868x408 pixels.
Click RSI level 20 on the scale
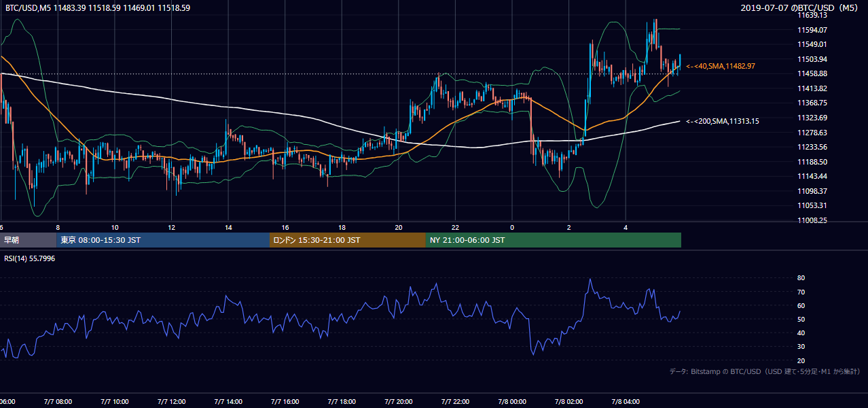click(801, 360)
